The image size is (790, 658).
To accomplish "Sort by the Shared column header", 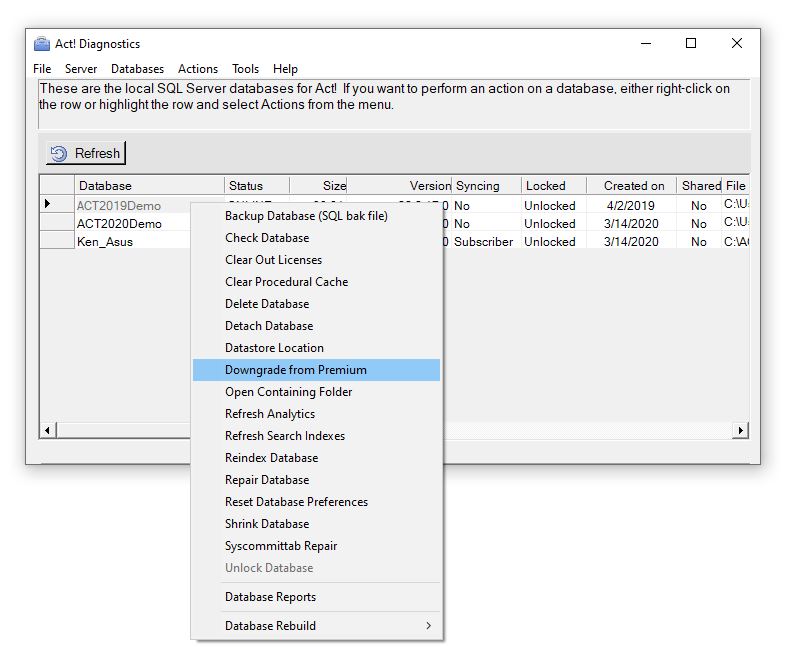I will coord(699,186).
